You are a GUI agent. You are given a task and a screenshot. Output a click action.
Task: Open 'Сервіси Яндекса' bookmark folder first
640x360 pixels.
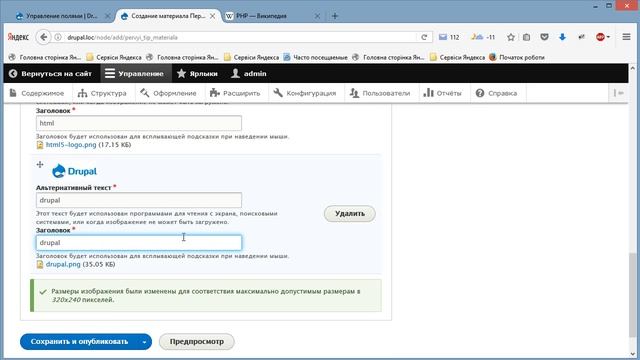tap(114, 58)
